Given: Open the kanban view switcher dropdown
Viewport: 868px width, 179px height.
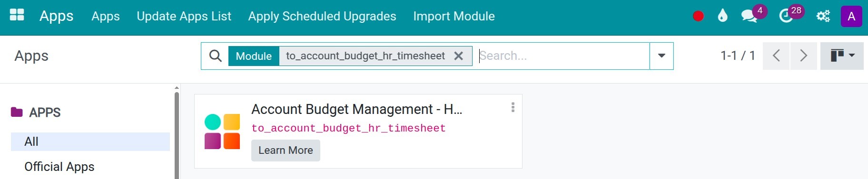Looking at the screenshot, I should 842,56.
